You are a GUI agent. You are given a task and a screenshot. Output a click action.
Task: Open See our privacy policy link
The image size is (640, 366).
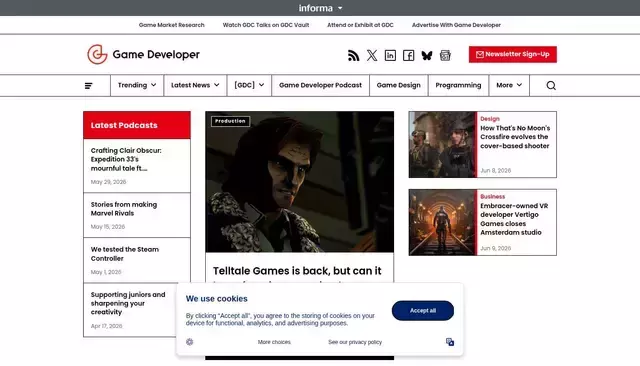click(x=355, y=342)
